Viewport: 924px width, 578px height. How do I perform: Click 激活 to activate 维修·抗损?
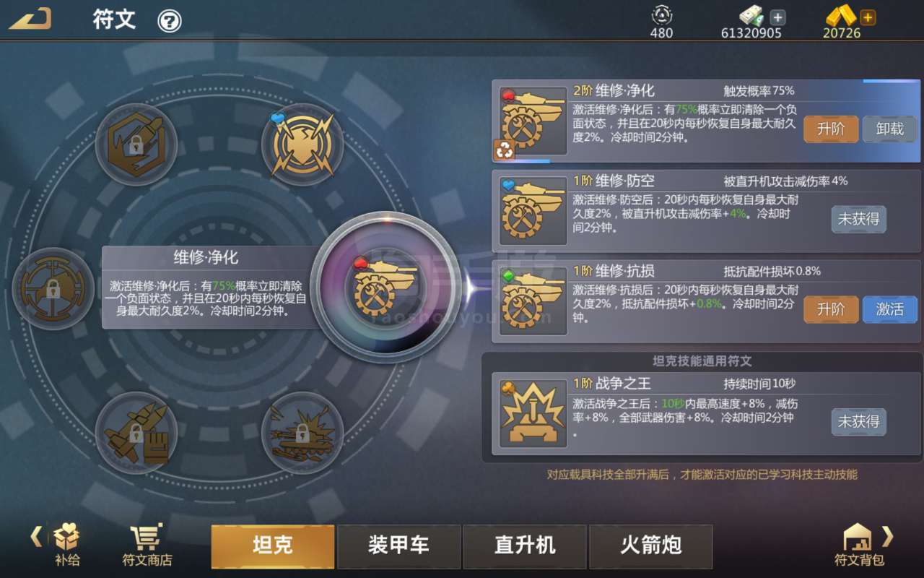pyautogui.click(x=889, y=309)
